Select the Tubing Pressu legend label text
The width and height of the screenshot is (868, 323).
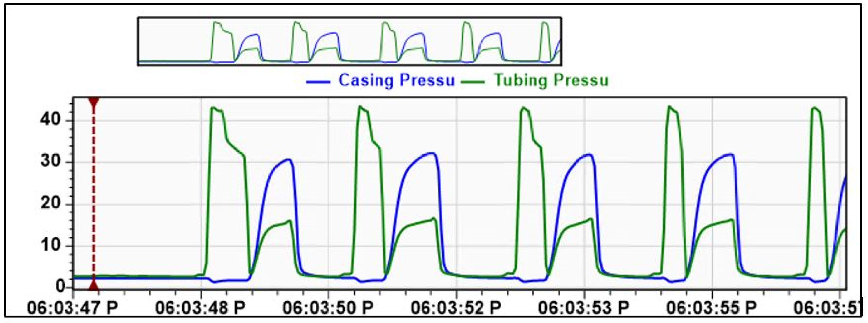point(553,80)
